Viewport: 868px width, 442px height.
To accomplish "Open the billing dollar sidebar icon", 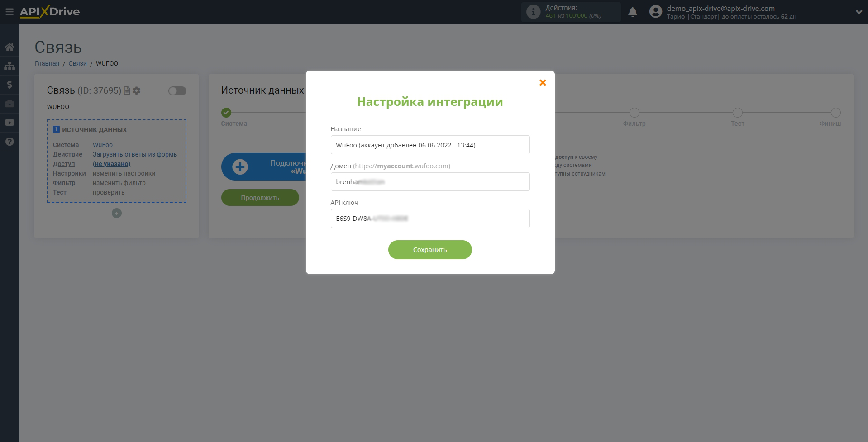I will (10, 85).
